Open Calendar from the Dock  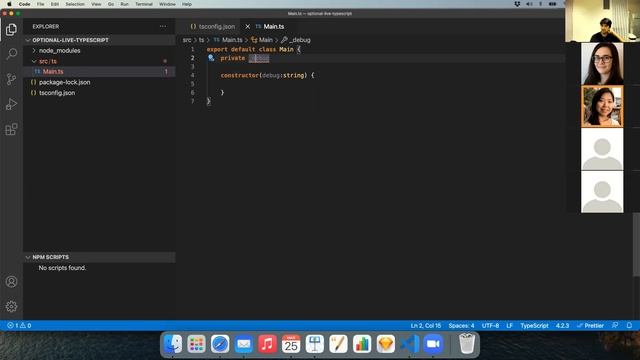291,344
